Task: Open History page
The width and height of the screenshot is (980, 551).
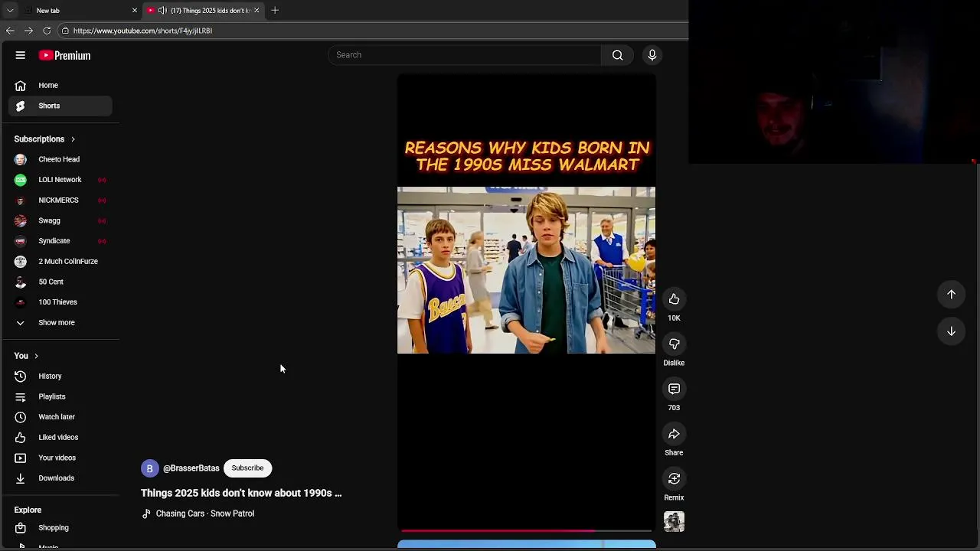Action: click(x=60, y=377)
